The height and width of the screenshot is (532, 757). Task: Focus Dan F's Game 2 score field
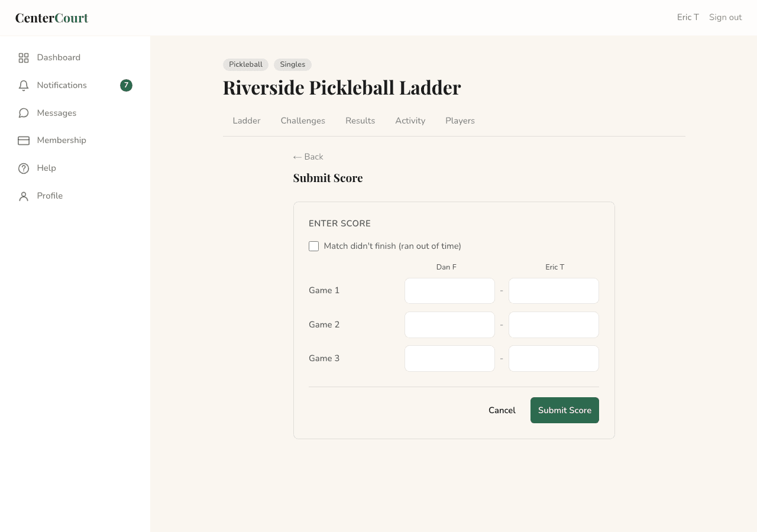tap(449, 325)
